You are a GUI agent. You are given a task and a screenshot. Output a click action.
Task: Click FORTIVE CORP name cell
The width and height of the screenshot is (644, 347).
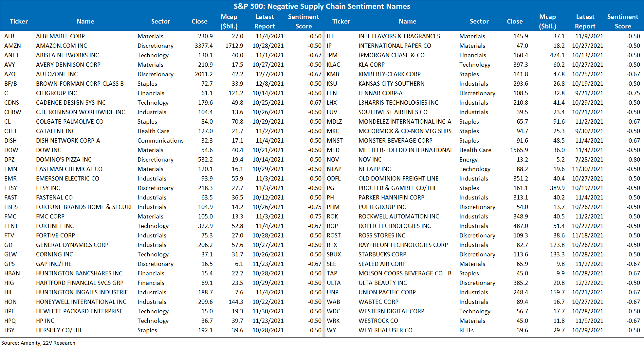click(55, 235)
